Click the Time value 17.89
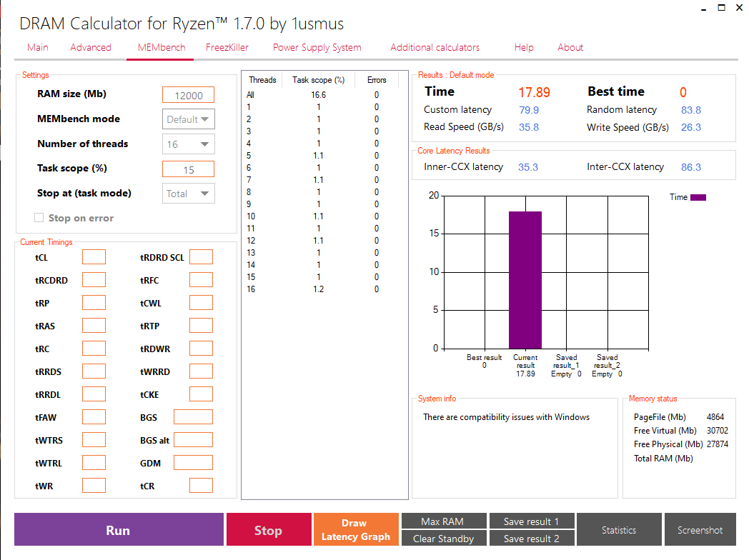Screen dimensions: 749x560 point(534,92)
